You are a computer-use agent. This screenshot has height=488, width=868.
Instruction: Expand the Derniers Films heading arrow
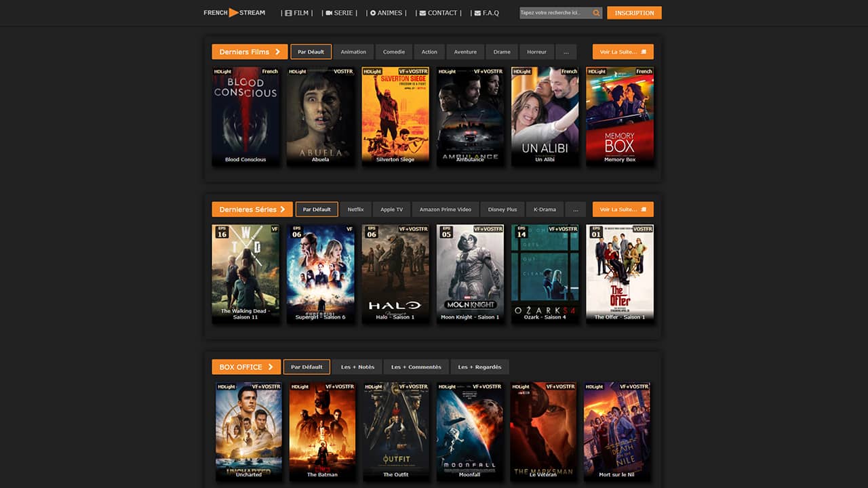[277, 52]
